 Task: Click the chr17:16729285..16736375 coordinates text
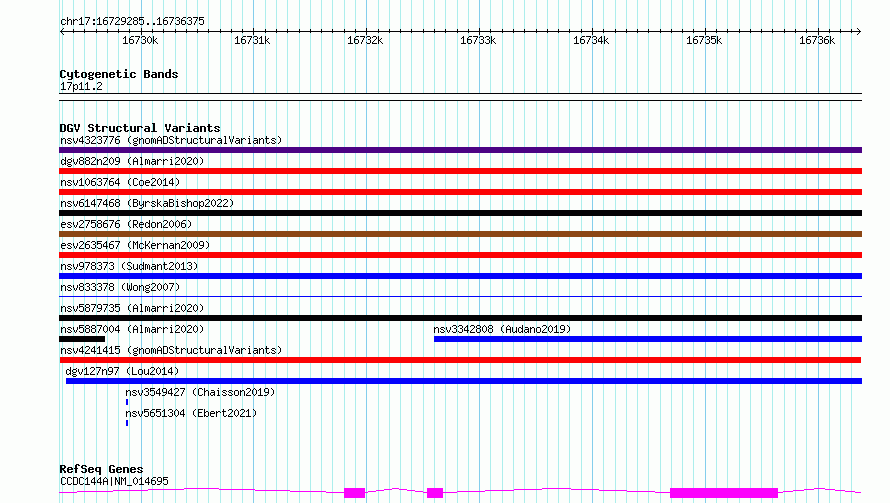pyautogui.click(x=132, y=21)
